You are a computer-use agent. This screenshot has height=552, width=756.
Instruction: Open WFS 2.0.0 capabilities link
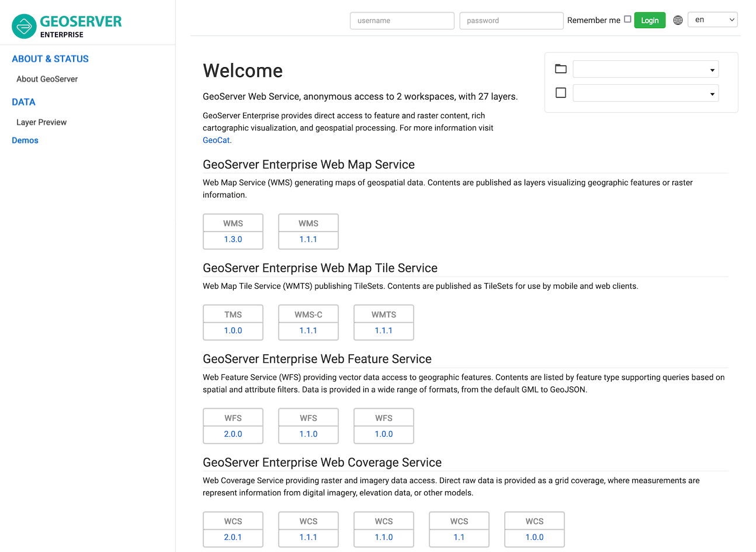233,434
